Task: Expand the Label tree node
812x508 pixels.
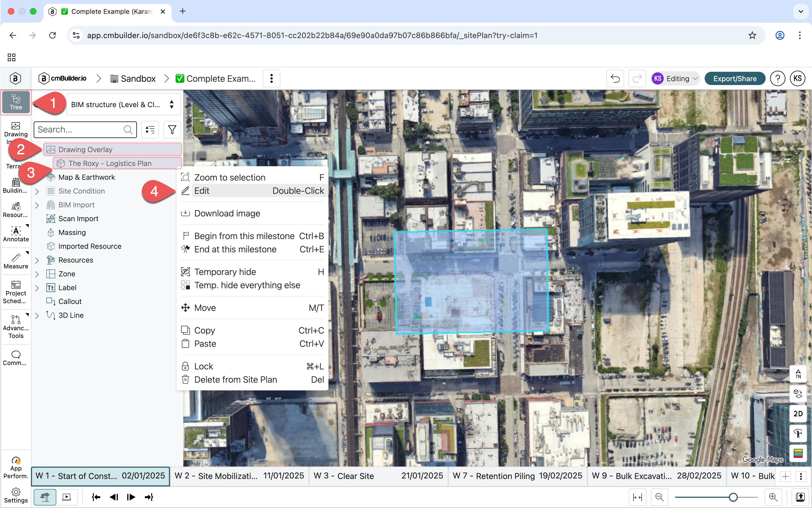Action: point(37,288)
